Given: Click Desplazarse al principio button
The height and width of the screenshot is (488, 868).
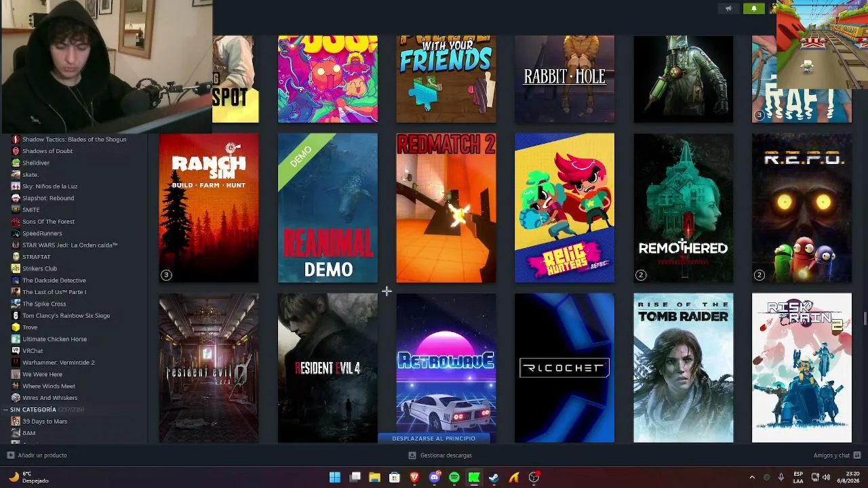Looking at the screenshot, I should pyautogui.click(x=433, y=439).
